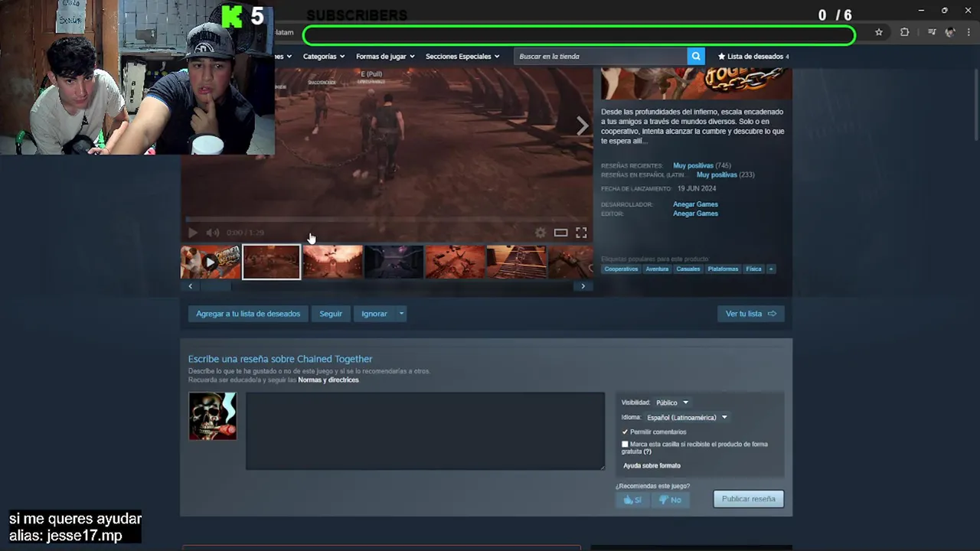Screen dimensions: 980x551
Task: Click the game header capsule image
Action: (695, 83)
